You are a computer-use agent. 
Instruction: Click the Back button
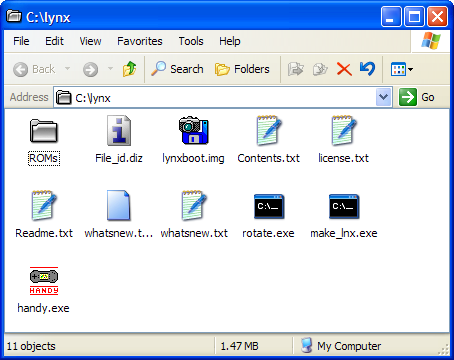click(34, 69)
